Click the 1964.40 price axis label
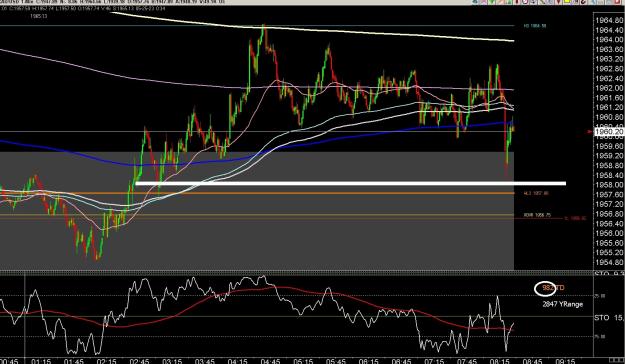Screen dimensions: 625x364 [x=610, y=30]
